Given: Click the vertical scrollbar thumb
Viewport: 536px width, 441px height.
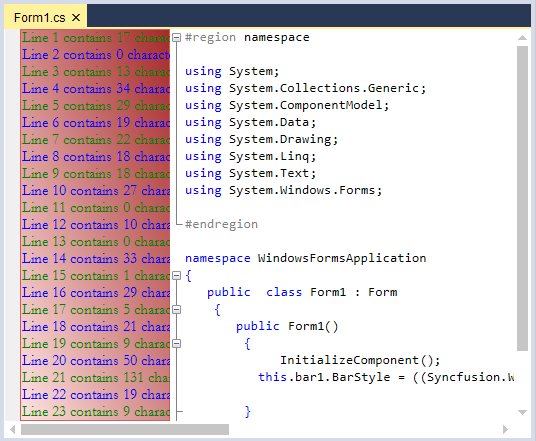Looking at the screenshot, I should pos(522,198).
